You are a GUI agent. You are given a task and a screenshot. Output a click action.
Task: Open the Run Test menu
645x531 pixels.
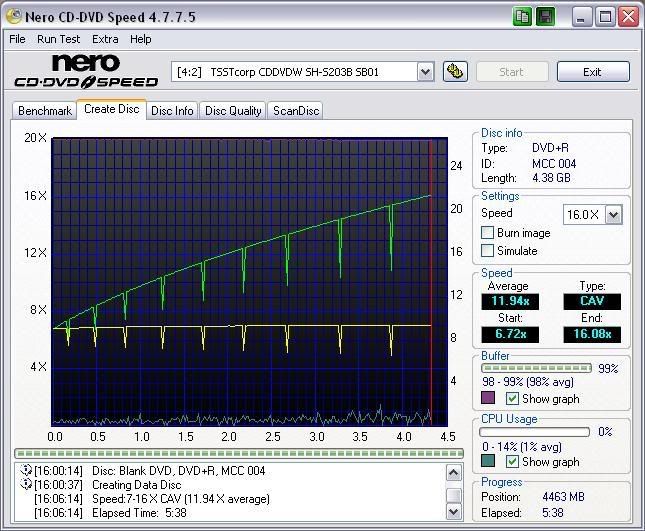click(58, 39)
